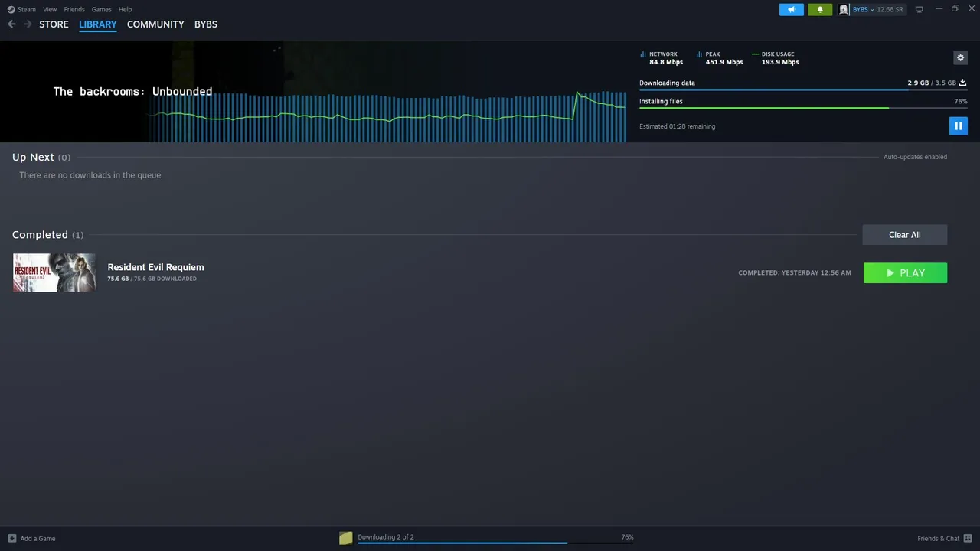Switch to the COMMUNITY tab

[155, 24]
